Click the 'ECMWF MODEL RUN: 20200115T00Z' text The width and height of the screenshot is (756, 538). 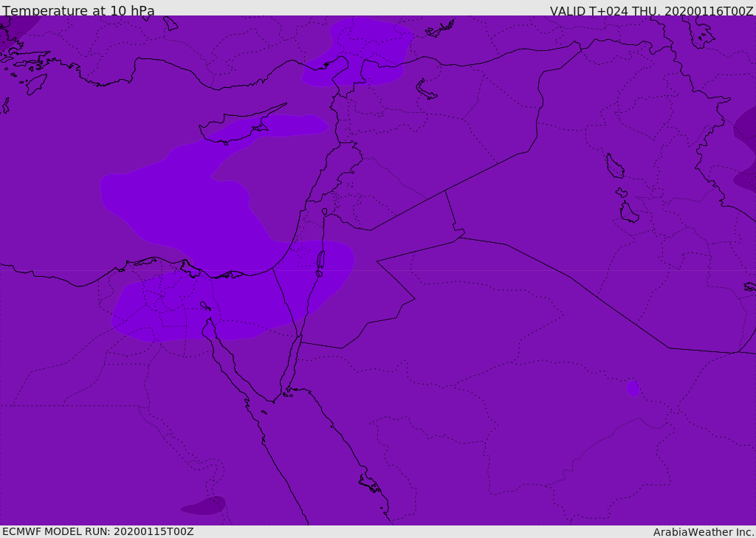98,531
